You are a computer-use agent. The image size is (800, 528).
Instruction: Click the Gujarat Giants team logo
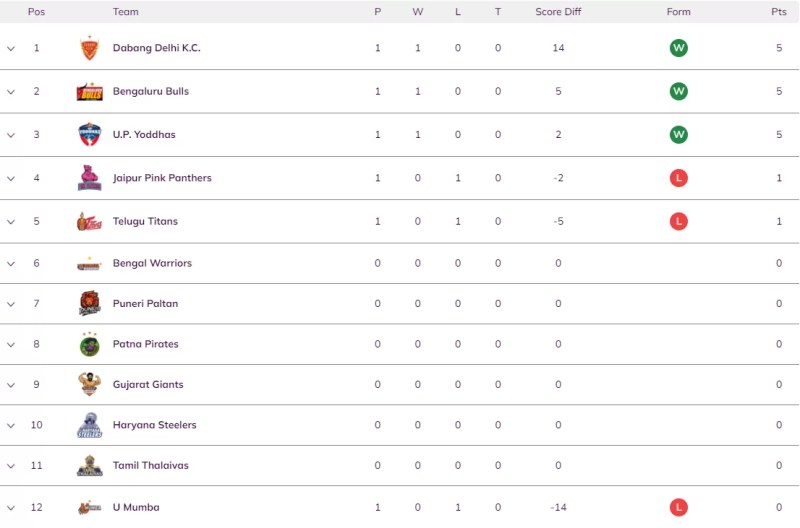point(89,385)
